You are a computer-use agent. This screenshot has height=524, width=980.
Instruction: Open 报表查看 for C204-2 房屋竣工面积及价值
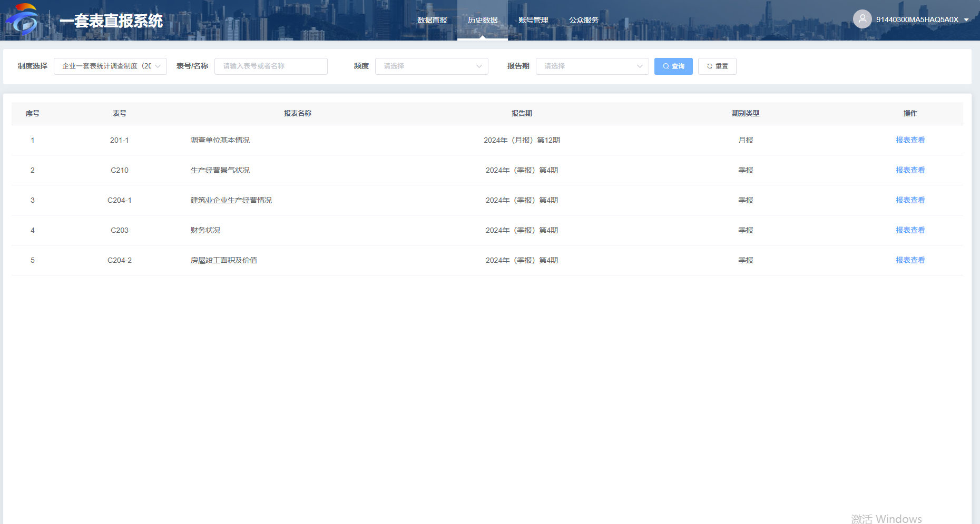tap(910, 260)
